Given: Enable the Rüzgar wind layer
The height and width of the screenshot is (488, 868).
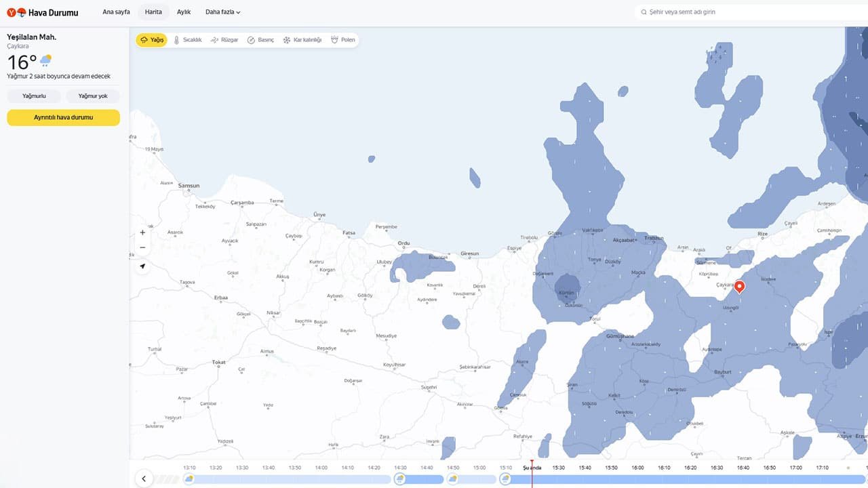Looking at the screenshot, I should pyautogui.click(x=224, y=40).
